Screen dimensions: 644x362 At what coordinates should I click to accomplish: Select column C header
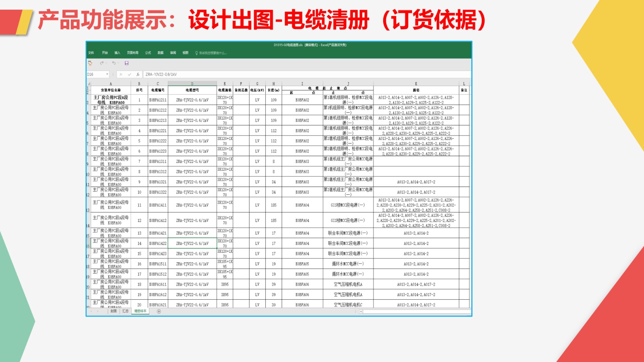point(158,84)
